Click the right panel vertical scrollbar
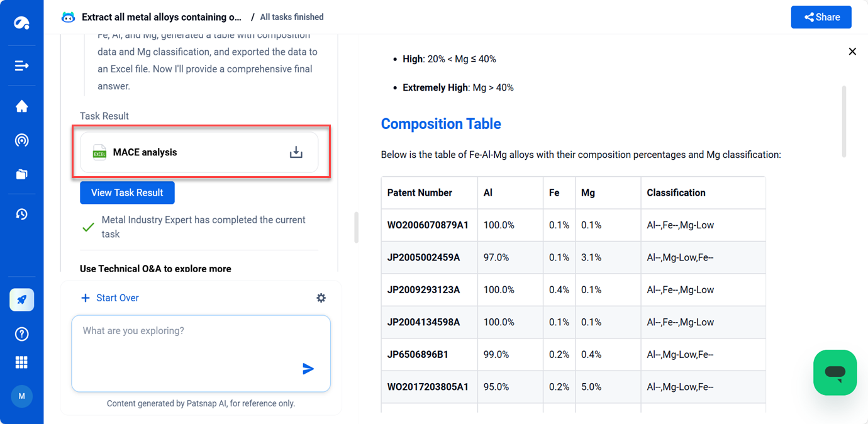The height and width of the screenshot is (424, 868). 843,121
